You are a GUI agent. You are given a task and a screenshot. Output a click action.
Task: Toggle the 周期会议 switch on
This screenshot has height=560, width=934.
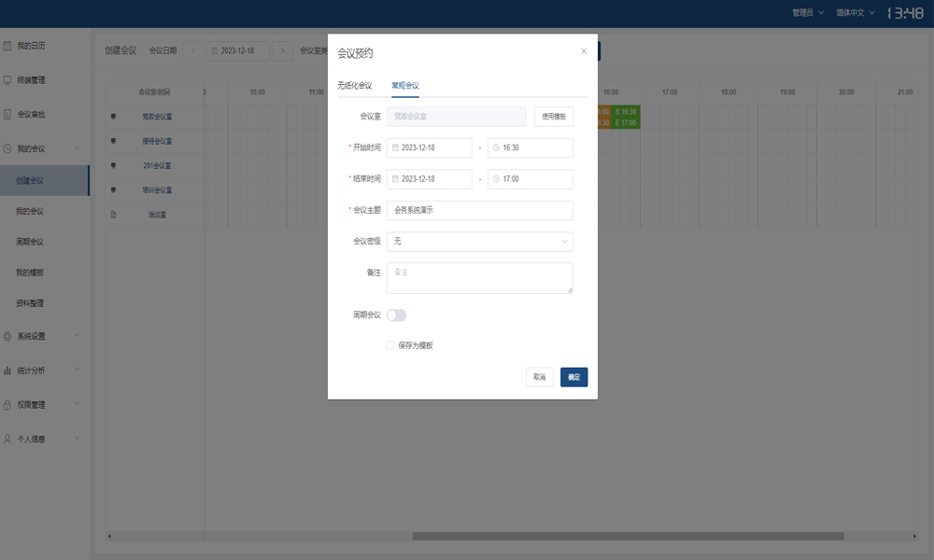click(396, 315)
